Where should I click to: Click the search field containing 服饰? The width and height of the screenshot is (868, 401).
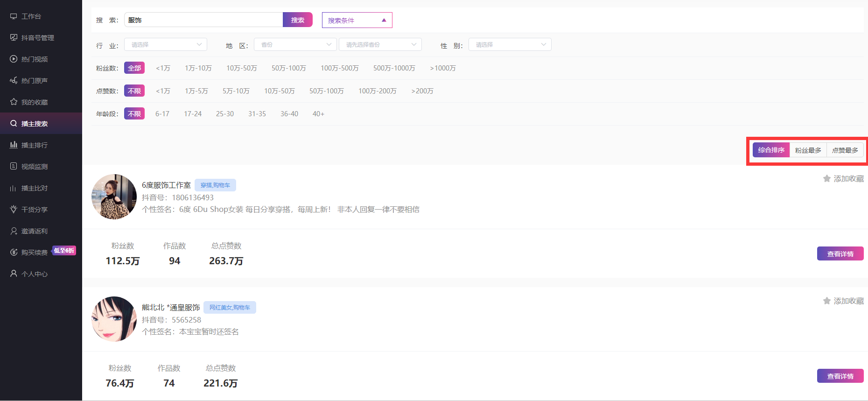[x=203, y=20]
